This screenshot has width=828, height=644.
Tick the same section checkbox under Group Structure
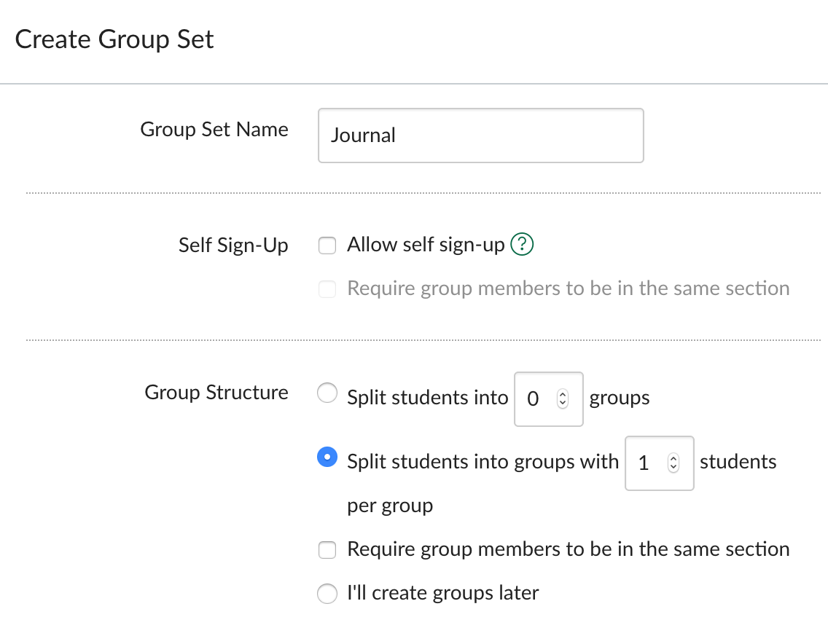[327, 549]
